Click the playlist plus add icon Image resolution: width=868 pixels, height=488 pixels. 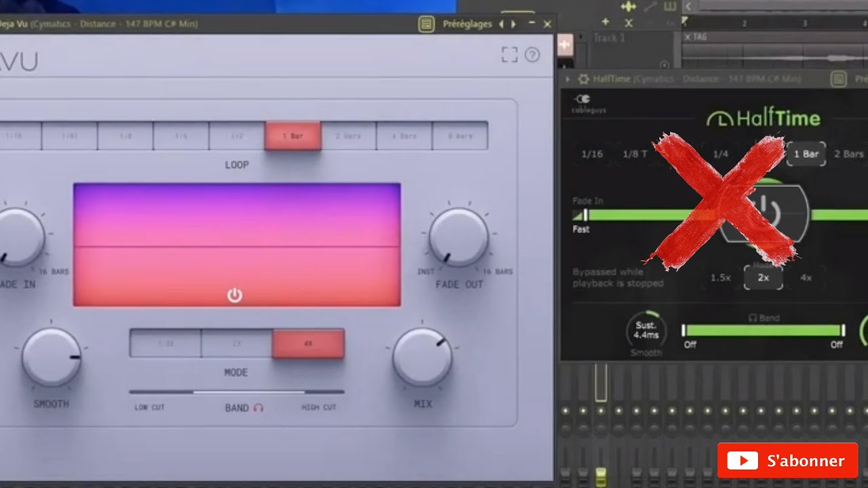tap(606, 22)
